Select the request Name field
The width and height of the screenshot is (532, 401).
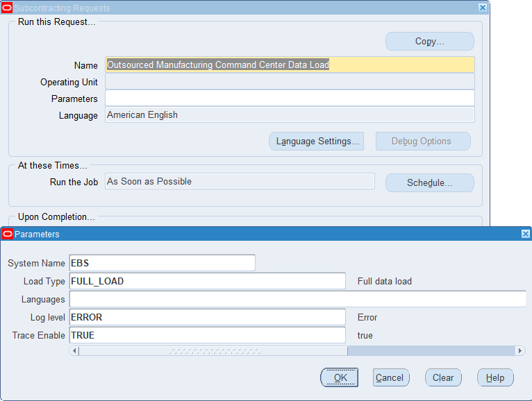(x=290, y=65)
